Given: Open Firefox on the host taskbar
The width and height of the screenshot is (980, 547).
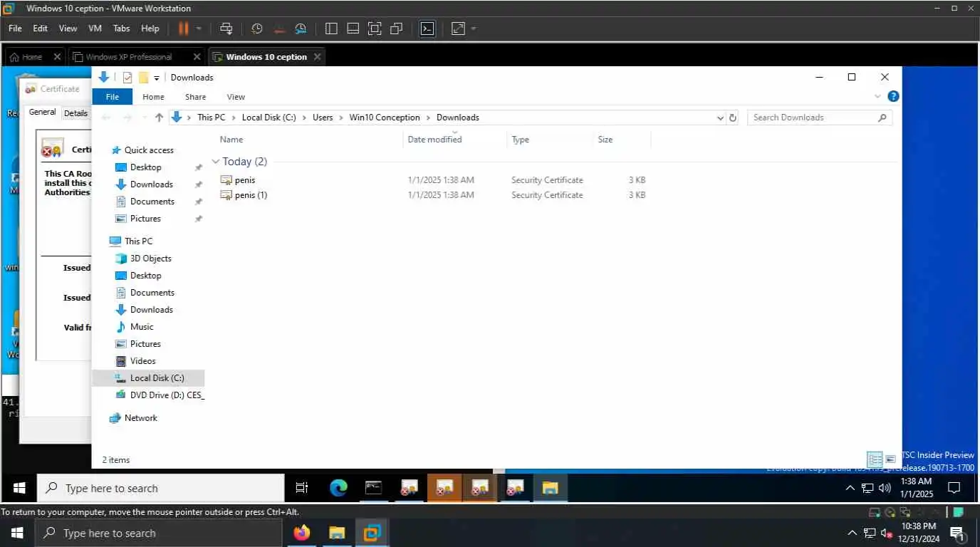Looking at the screenshot, I should [302, 533].
